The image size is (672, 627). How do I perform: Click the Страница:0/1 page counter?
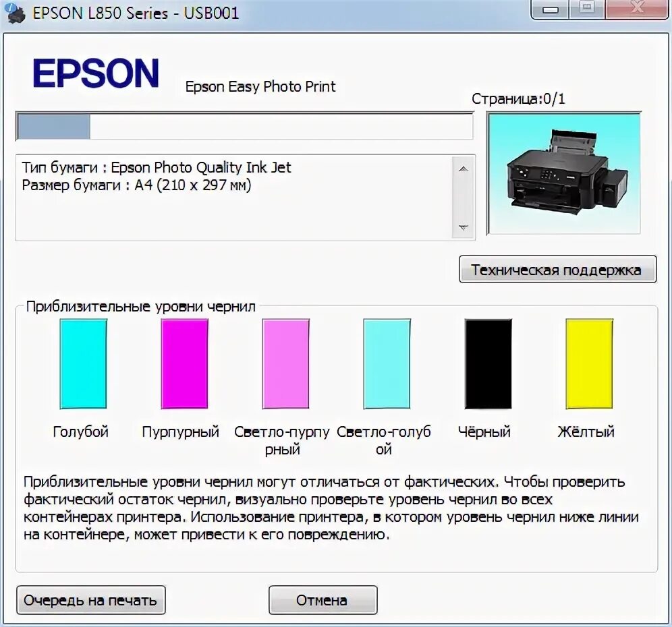point(518,99)
